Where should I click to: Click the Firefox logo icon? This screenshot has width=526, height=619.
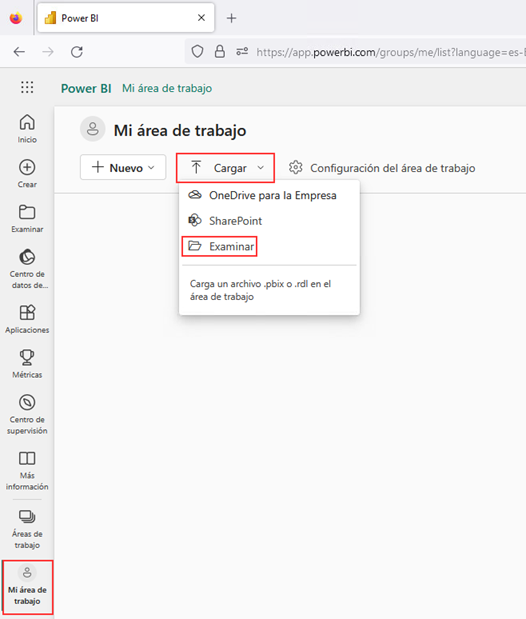(x=16, y=18)
